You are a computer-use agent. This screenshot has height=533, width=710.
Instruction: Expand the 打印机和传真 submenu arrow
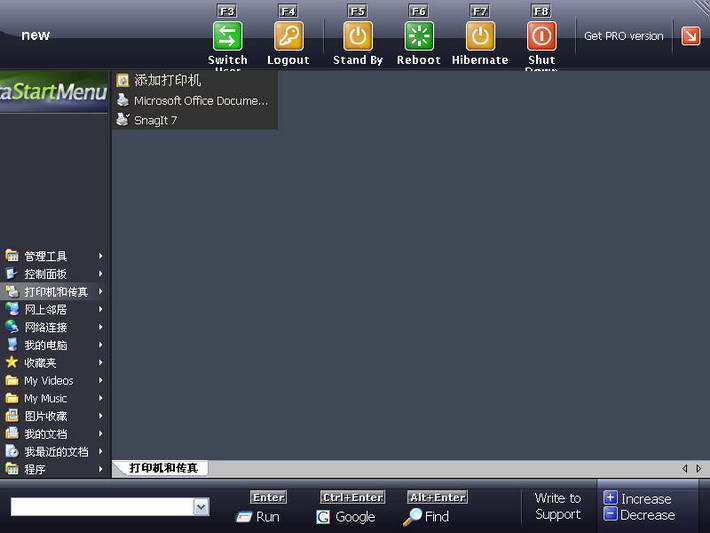(101, 292)
